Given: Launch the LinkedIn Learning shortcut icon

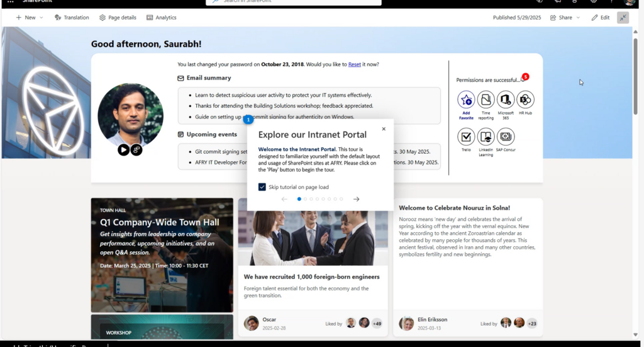Looking at the screenshot, I should pyautogui.click(x=486, y=137).
